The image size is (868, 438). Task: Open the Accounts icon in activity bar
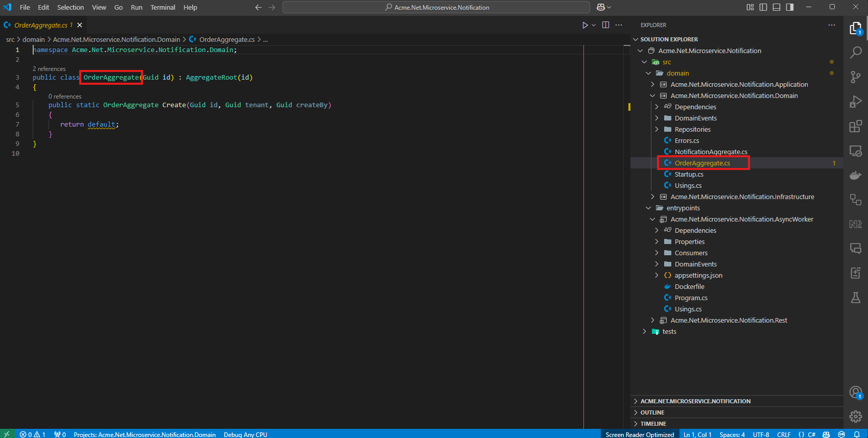tap(856, 392)
